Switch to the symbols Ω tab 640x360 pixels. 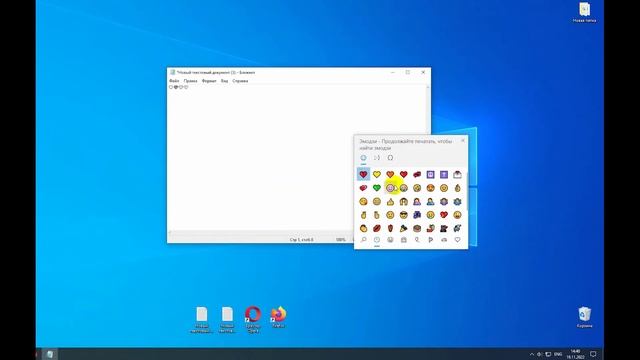coord(390,158)
